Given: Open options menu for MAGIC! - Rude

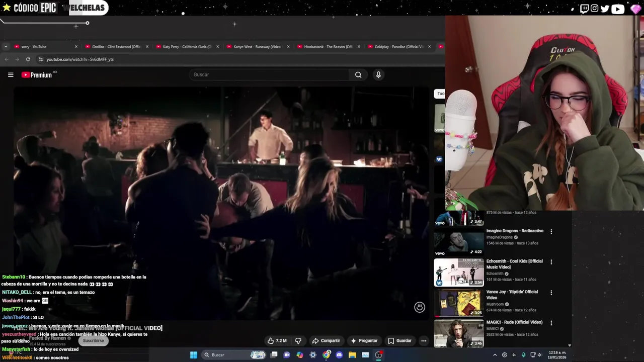Looking at the screenshot, I should [551, 323].
